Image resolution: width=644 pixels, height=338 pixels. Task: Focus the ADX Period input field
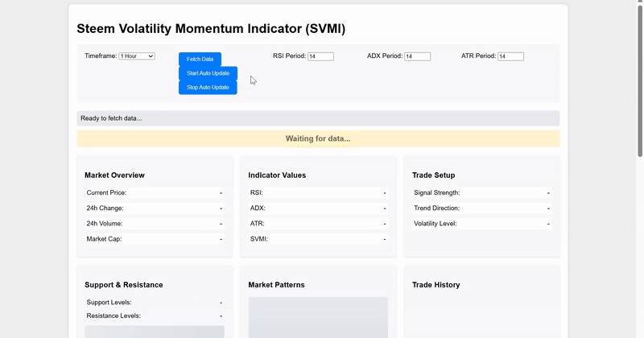point(417,56)
